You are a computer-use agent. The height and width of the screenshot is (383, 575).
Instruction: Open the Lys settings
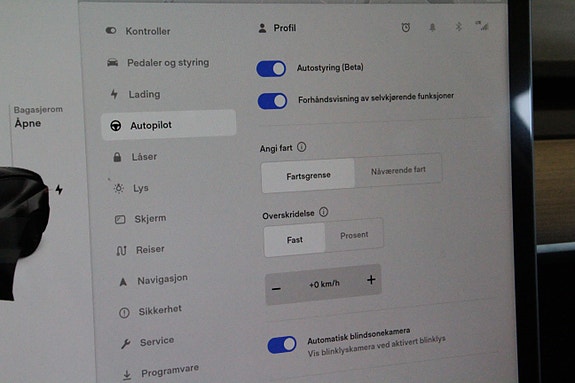132,188
